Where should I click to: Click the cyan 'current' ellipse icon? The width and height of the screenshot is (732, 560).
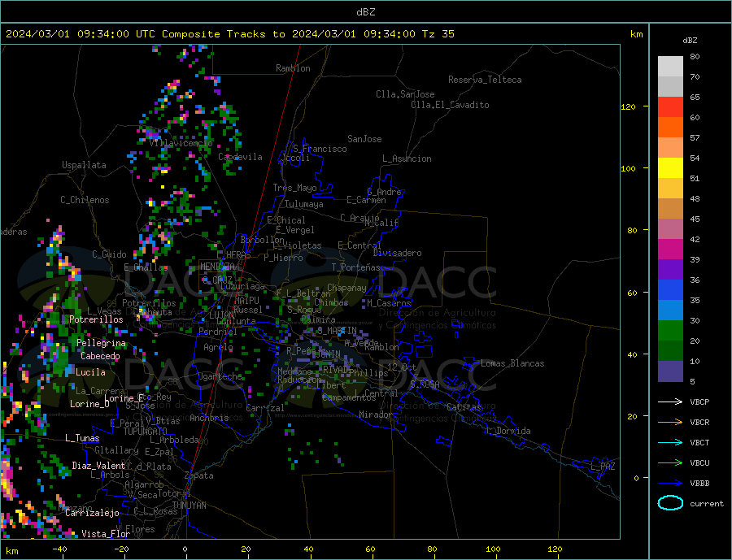[x=670, y=503]
